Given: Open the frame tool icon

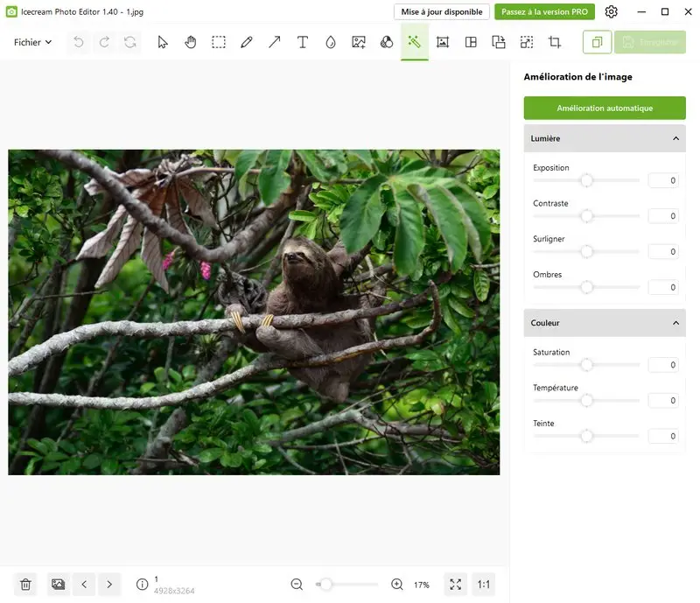Looking at the screenshot, I should pos(443,42).
